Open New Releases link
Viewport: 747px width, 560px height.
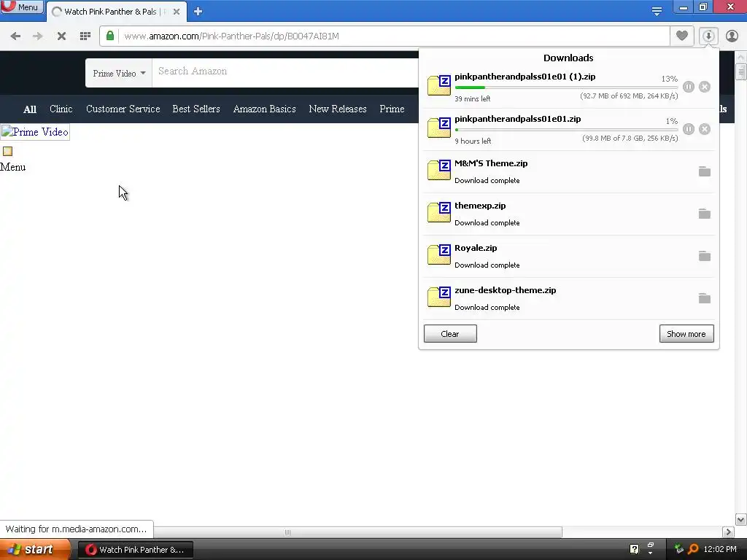coord(338,109)
